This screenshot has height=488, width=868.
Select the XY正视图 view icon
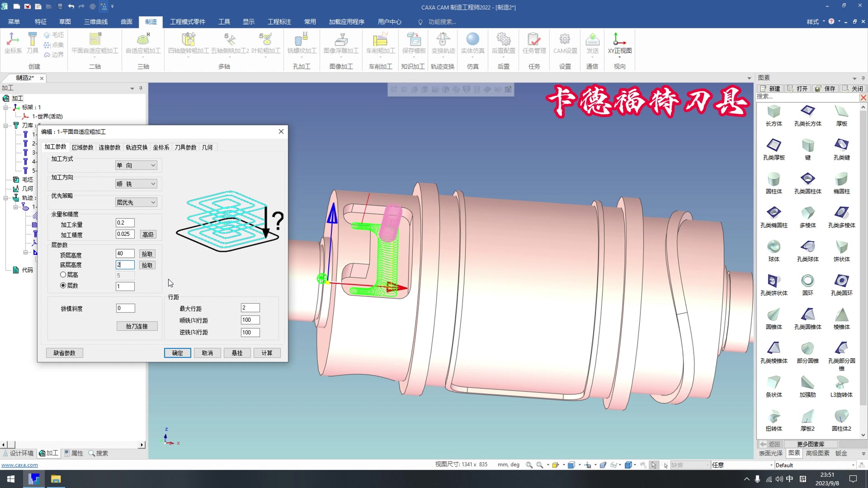tap(619, 43)
